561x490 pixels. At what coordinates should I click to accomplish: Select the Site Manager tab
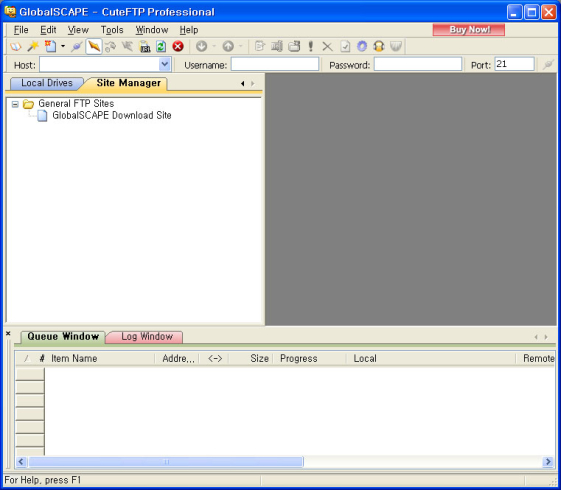tap(128, 83)
